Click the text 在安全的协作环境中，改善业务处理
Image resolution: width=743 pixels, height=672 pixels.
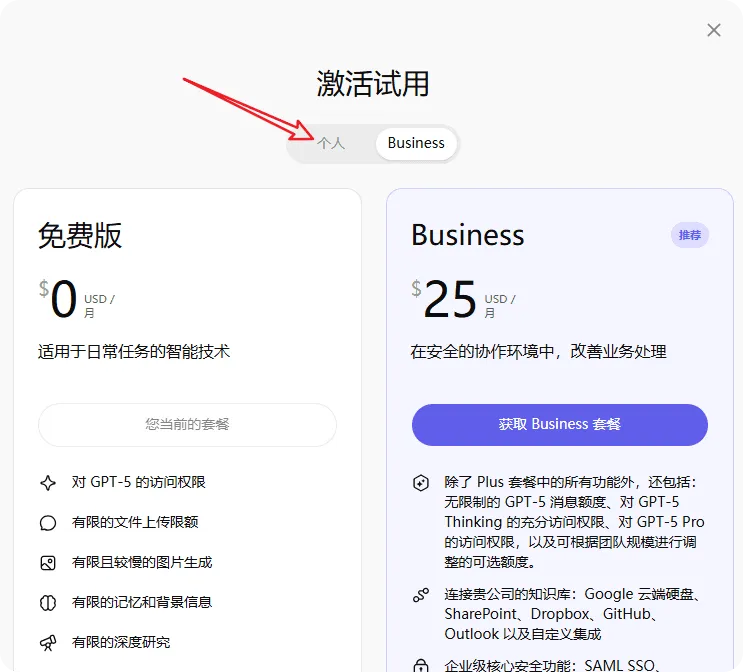pyautogui.click(x=538, y=352)
